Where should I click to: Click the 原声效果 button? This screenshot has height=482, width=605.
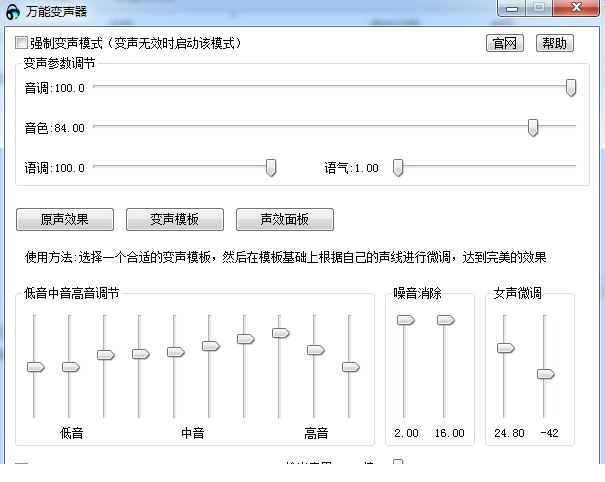pos(65,219)
